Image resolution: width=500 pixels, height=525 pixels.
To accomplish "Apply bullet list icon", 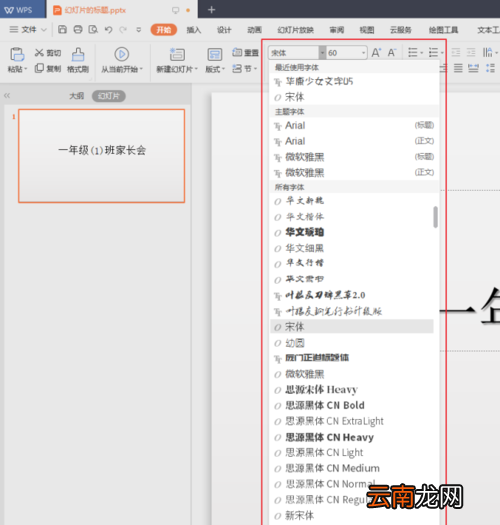I will [x=413, y=53].
